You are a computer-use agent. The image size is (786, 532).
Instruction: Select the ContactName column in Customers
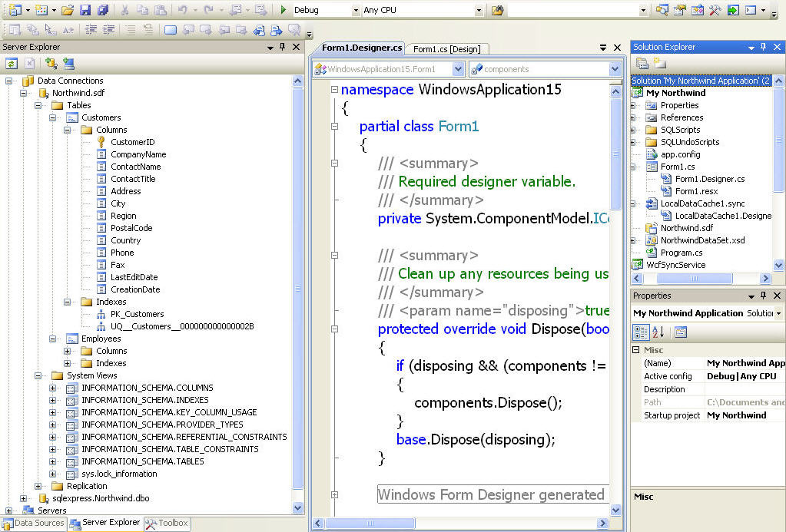click(135, 167)
